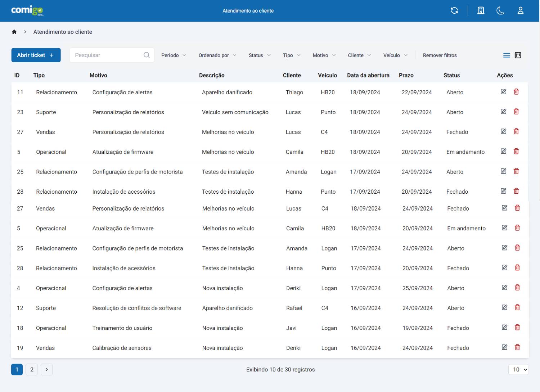Screen dimensions: 540x392
Task: Open the user profile icon
Action: (520, 11)
